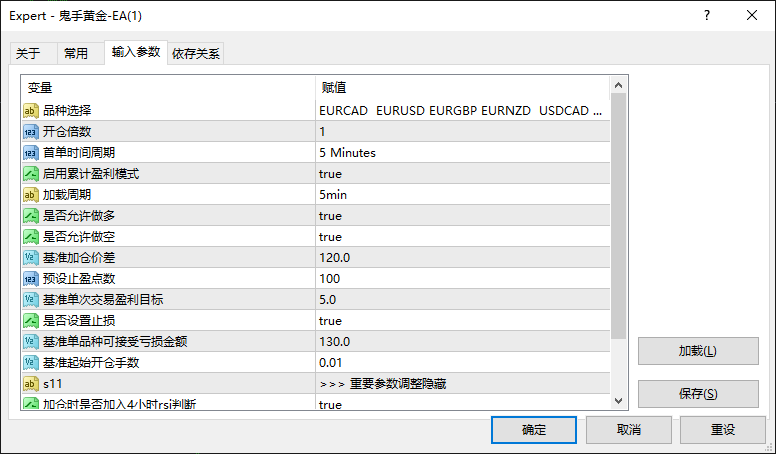The height and width of the screenshot is (454, 776).
Task: Click the integer icon beside 预设止盈点数
Action: [31, 279]
